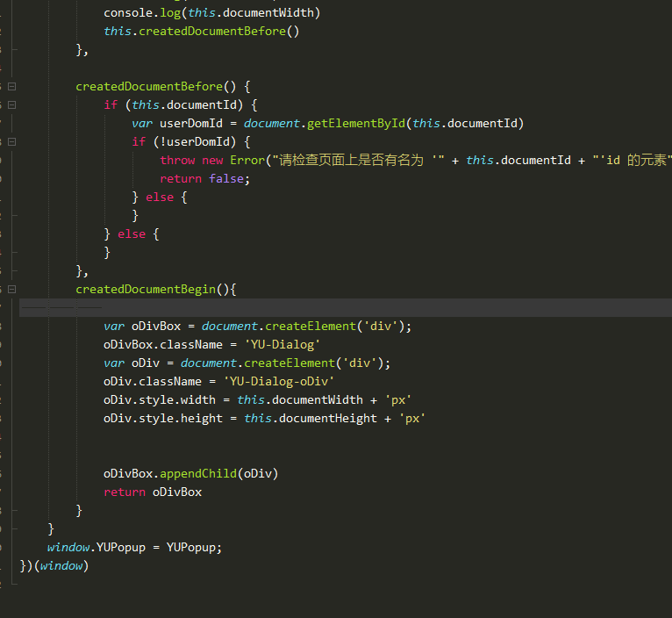Click the console.log(this.documentWidth) line
Image resolution: width=672 pixels, height=618 pixels.
(x=211, y=13)
